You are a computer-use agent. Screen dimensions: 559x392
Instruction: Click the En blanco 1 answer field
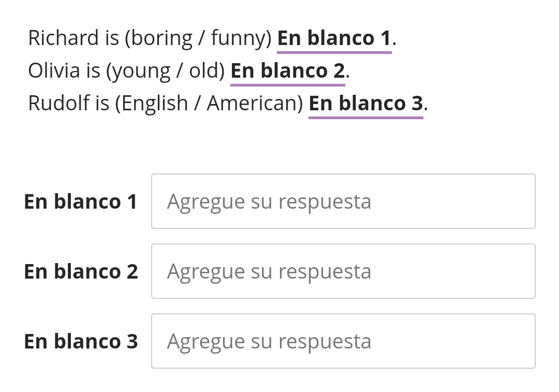pos(343,201)
